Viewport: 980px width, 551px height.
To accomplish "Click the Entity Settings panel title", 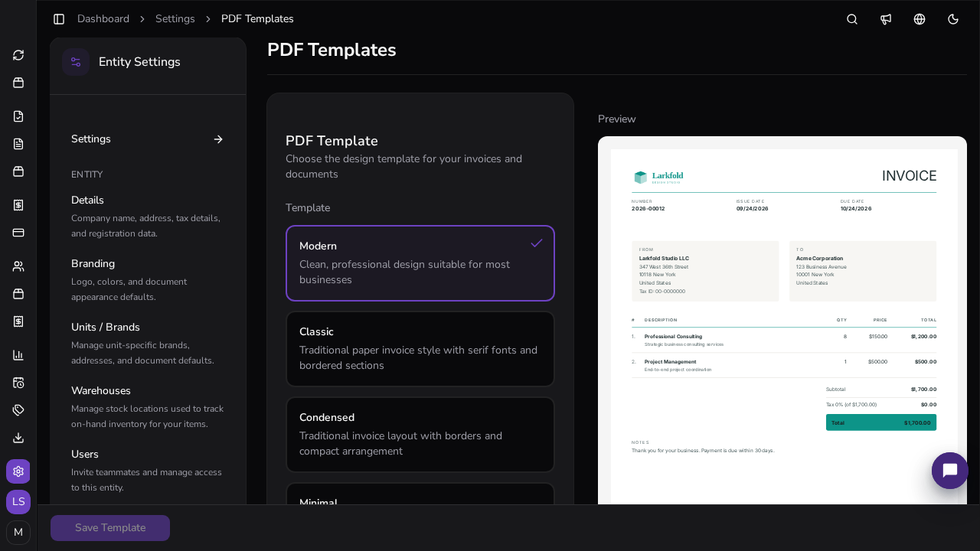I will pos(139,62).
